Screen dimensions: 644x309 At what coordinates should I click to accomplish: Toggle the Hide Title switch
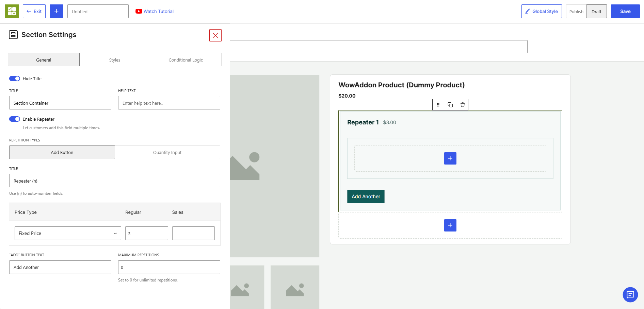click(15, 79)
